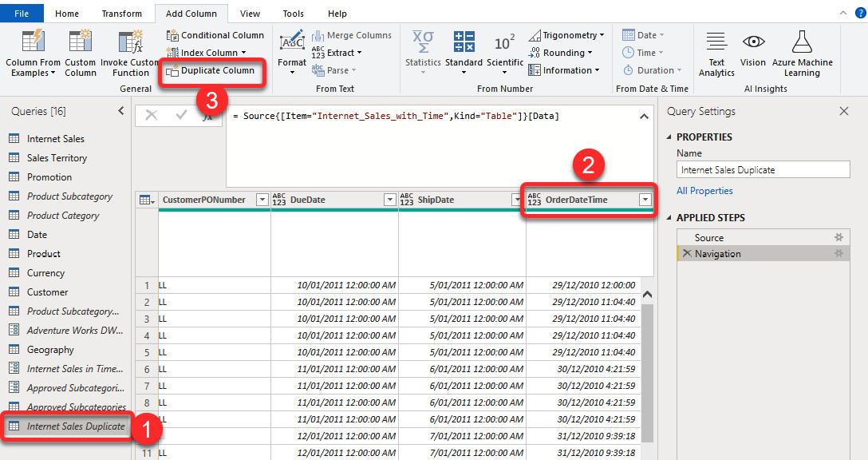Expand the formula bar
The image size is (868, 460).
644,114
